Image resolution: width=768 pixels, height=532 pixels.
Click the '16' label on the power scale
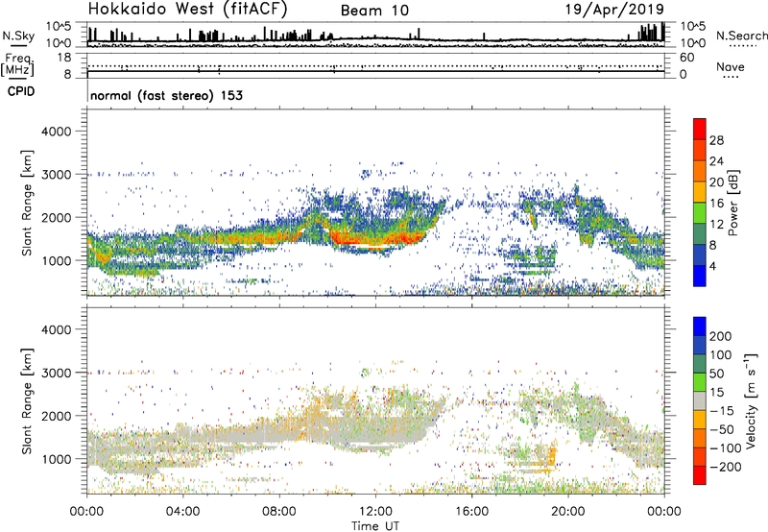716,204
